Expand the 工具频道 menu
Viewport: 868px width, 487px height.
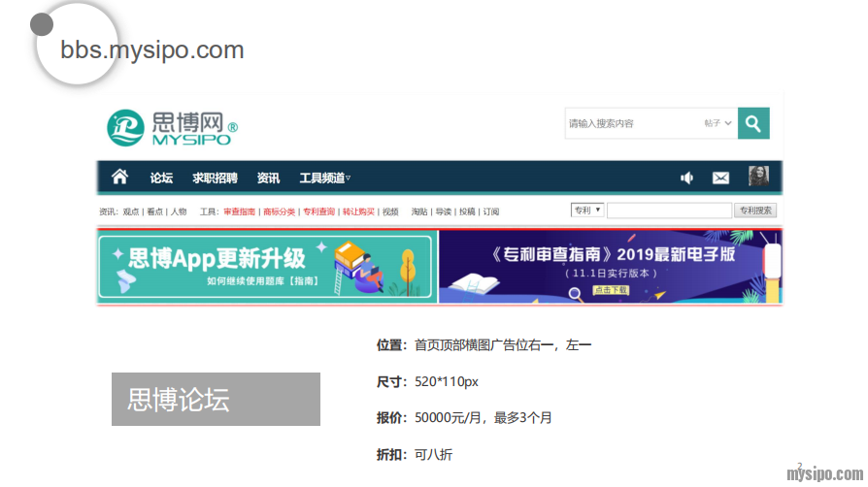pos(325,178)
